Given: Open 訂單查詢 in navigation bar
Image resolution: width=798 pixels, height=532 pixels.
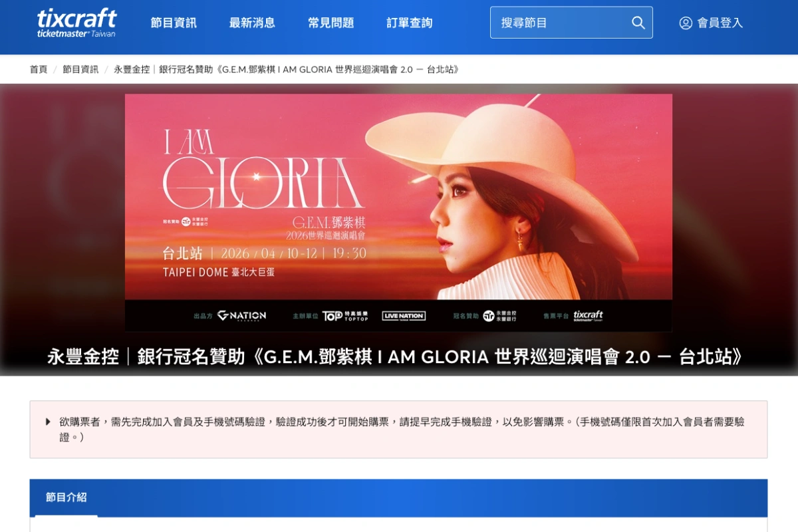Looking at the screenshot, I should (409, 23).
